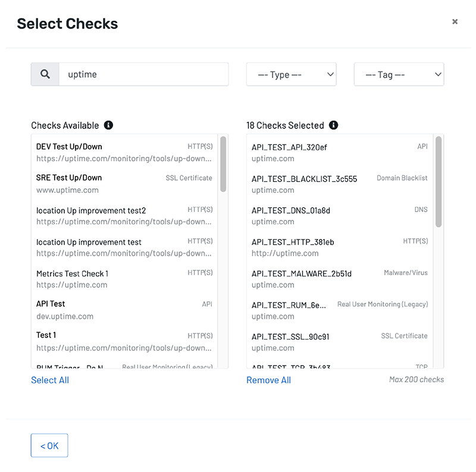476x472 pixels.
Task: Choose Metrics Test Check 1
Action: tap(124, 279)
